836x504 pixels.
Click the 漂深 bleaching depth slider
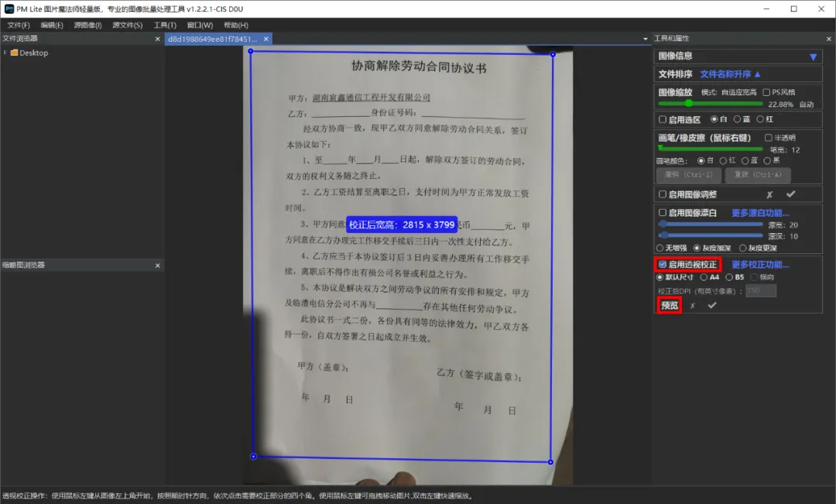click(x=711, y=235)
